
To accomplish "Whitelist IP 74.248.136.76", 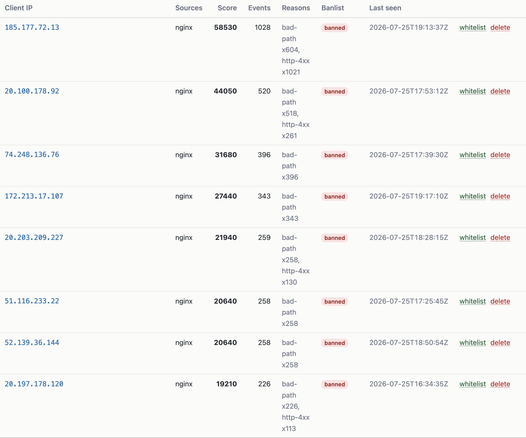I will click(472, 155).
